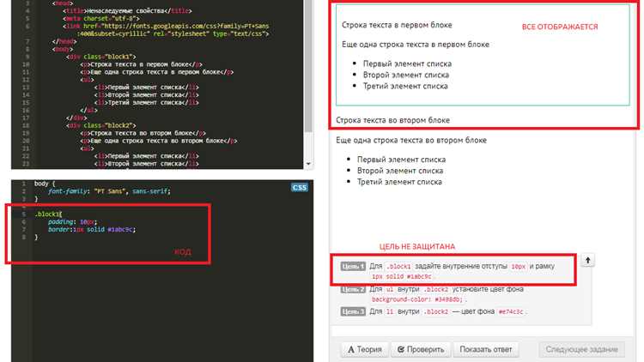The height and width of the screenshot is (362, 644).
Task: Click the border color value #1abc9c
Action: point(121,229)
